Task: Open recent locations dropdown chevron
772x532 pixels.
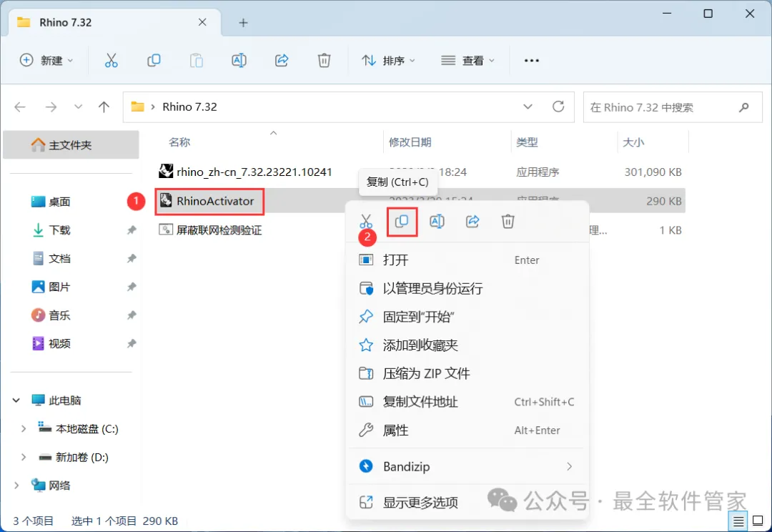Action: [x=78, y=107]
